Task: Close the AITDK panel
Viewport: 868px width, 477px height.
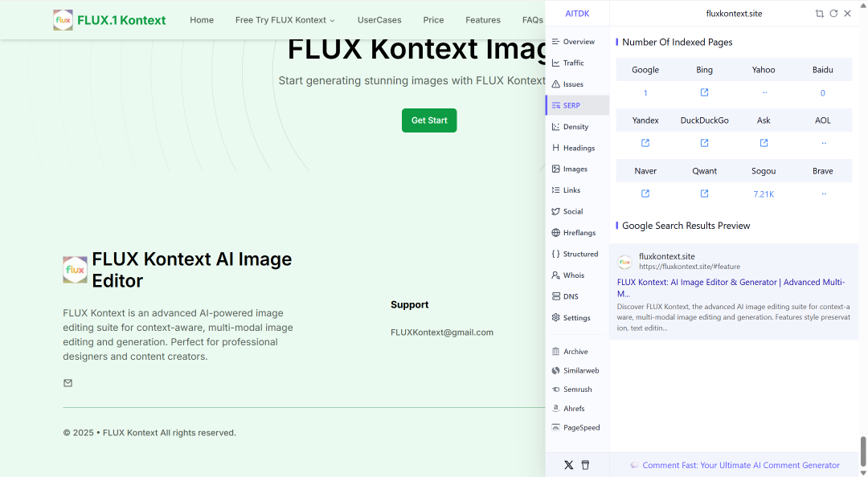Action: tap(848, 14)
